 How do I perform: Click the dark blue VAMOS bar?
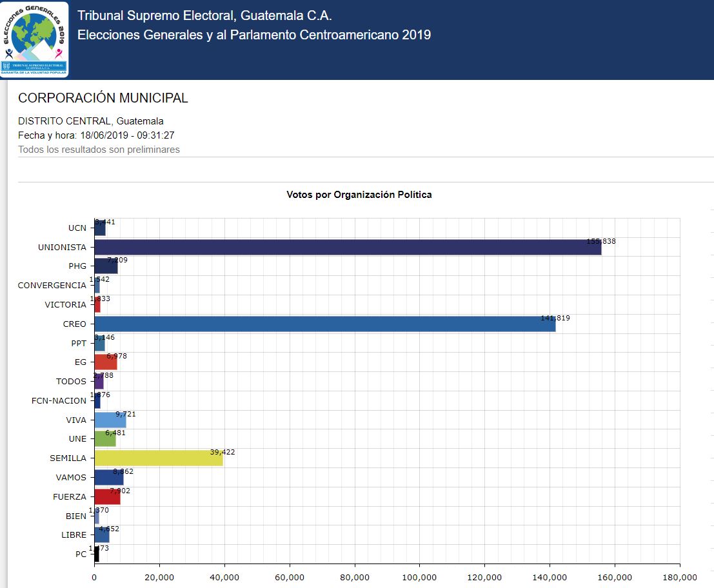pos(109,478)
